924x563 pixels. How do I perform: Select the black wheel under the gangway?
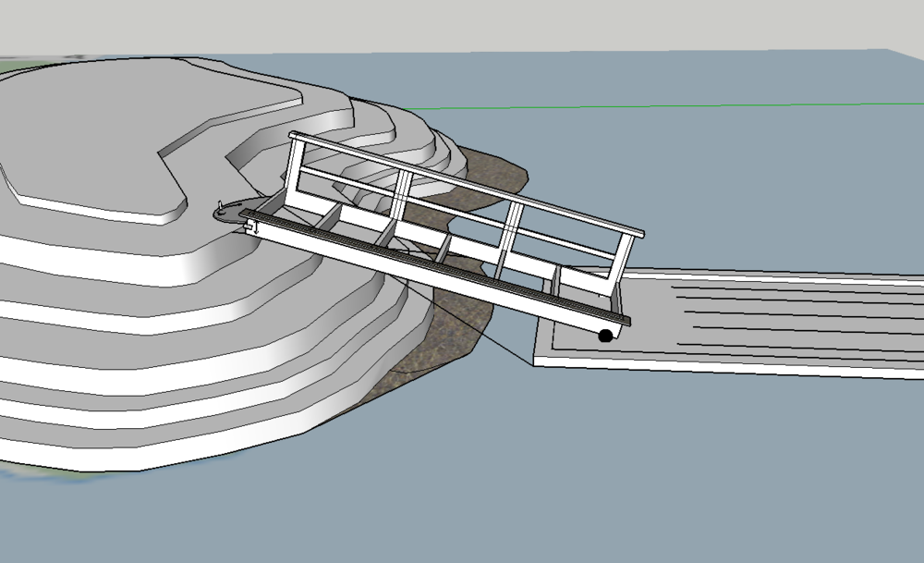[x=605, y=336]
